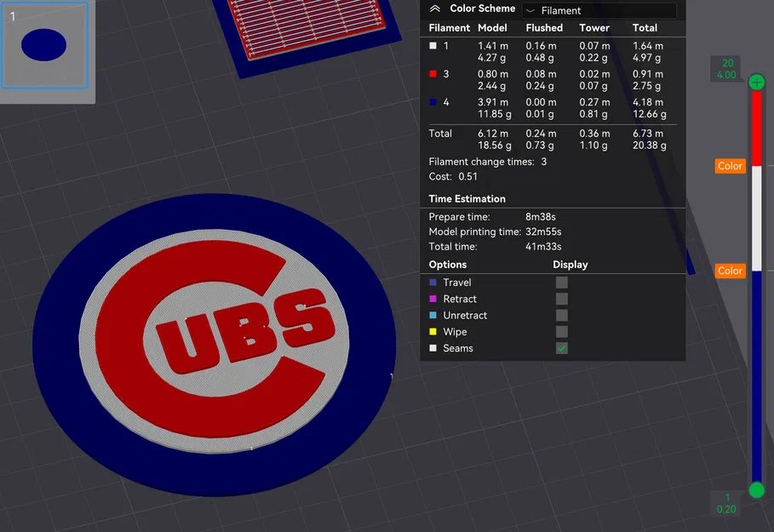Click filament 1 white color swatch
774x532 pixels.
click(x=433, y=46)
